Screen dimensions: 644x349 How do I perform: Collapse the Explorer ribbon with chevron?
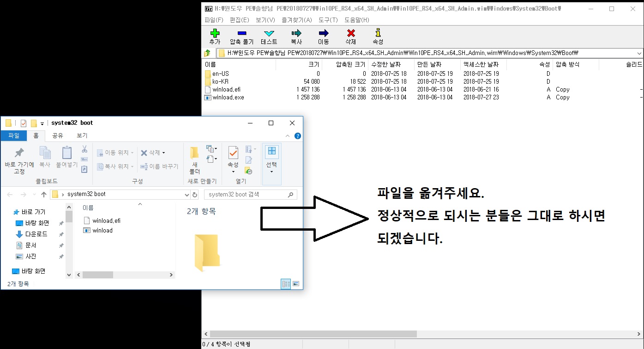tap(288, 136)
